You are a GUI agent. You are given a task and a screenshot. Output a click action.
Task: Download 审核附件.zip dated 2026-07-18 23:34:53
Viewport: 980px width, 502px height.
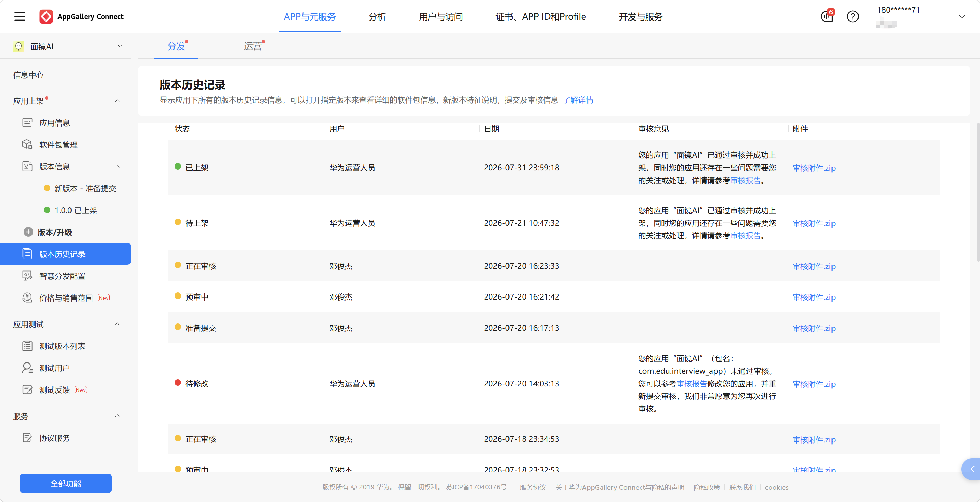pyautogui.click(x=814, y=440)
